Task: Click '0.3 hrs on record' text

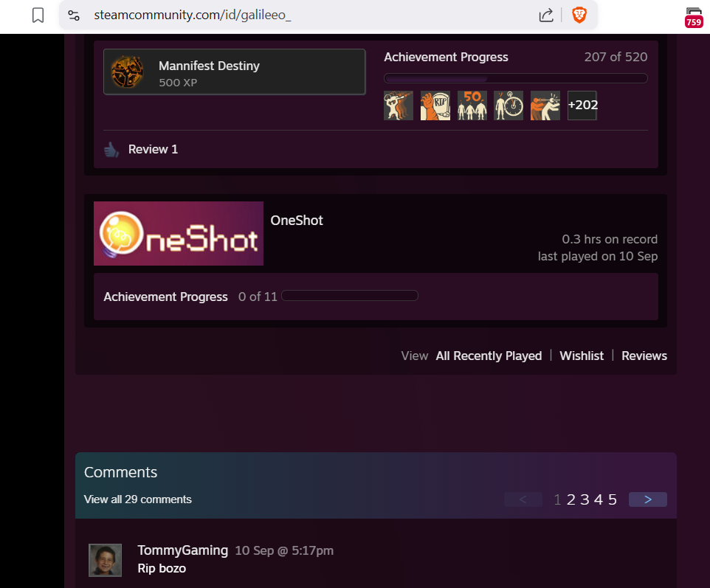Action: (x=610, y=240)
